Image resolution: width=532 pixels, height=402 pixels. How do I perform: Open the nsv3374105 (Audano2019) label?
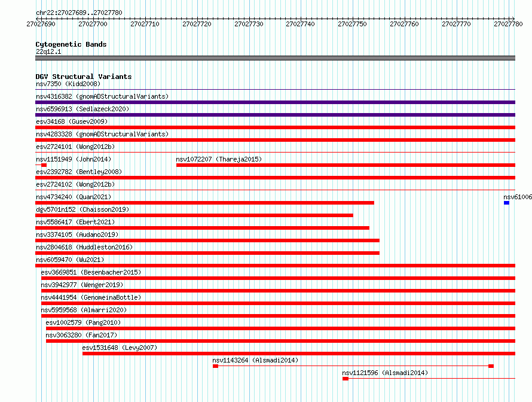coord(77,234)
